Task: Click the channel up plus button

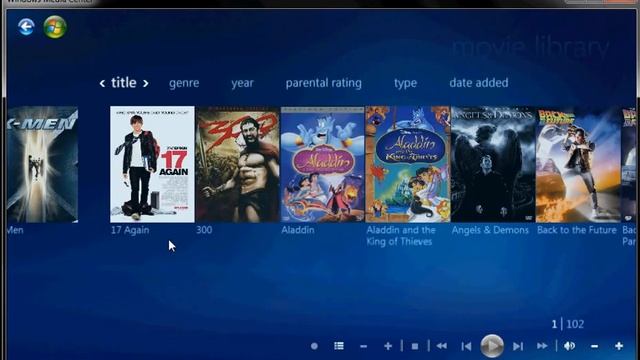Action: 388,346
